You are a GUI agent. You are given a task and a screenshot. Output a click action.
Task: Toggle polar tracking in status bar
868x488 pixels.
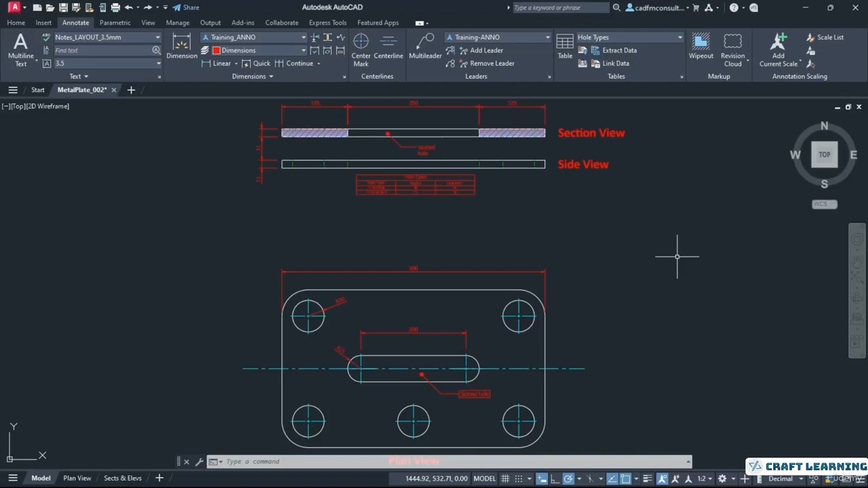(568, 479)
